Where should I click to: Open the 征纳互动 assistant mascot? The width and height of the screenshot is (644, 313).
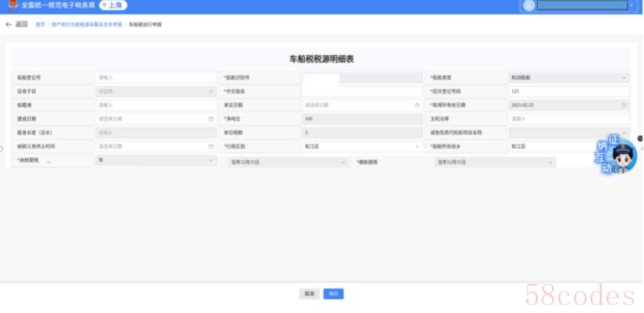(616, 156)
